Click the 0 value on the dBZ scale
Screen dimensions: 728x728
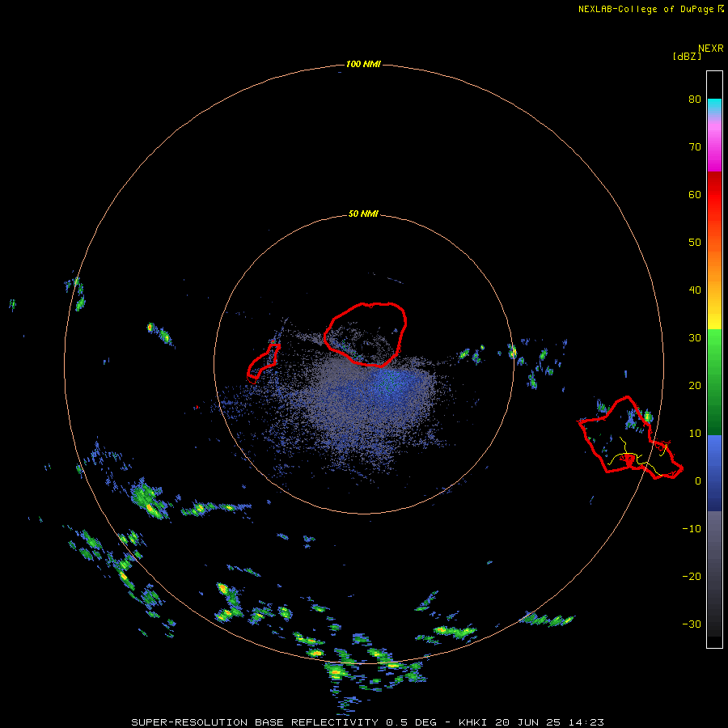tap(698, 481)
